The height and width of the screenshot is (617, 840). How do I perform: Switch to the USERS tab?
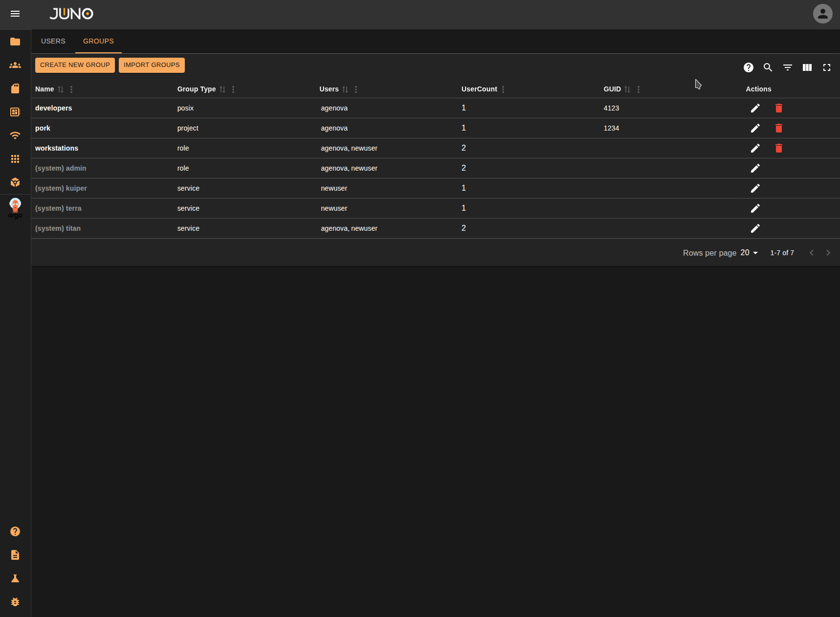click(53, 41)
